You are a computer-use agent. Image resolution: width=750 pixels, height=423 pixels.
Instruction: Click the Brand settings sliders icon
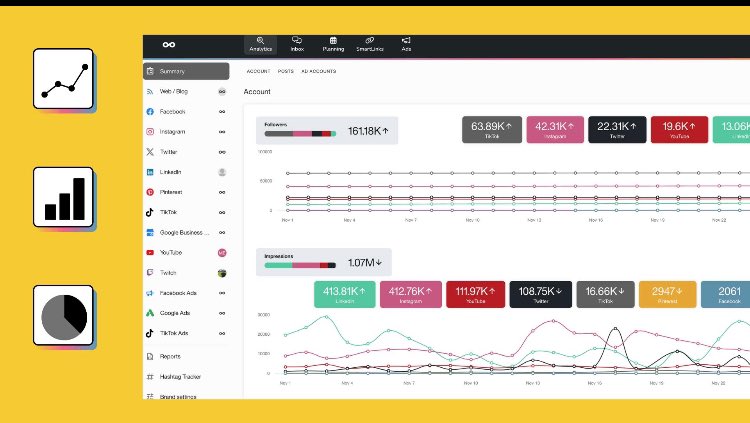pyautogui.click(x=150, y=396)
